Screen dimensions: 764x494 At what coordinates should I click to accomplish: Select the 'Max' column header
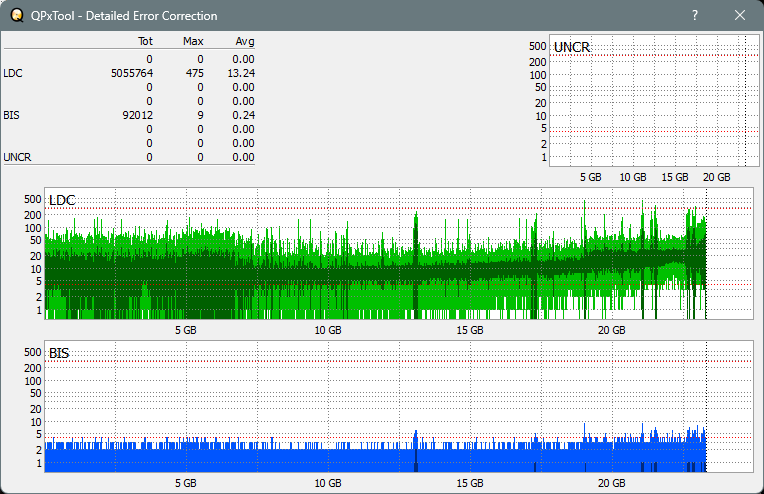[x=194, y=41]
